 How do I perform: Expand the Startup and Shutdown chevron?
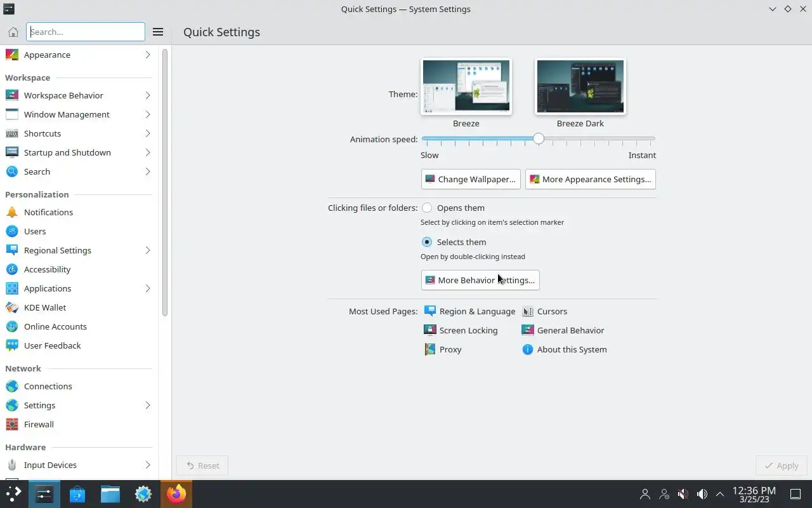pyautogui.click(x=147, y=152)
